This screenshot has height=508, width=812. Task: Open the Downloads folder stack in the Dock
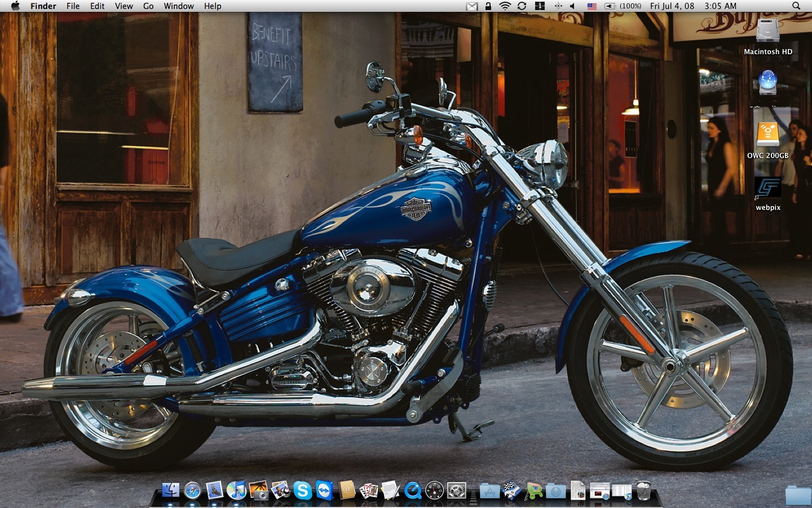555,491
